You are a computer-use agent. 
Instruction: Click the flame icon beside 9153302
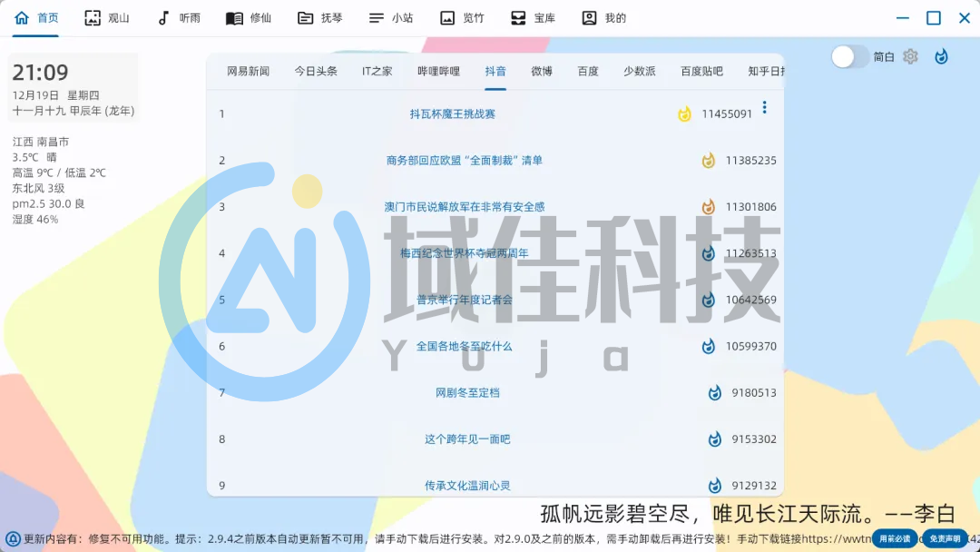715,439
